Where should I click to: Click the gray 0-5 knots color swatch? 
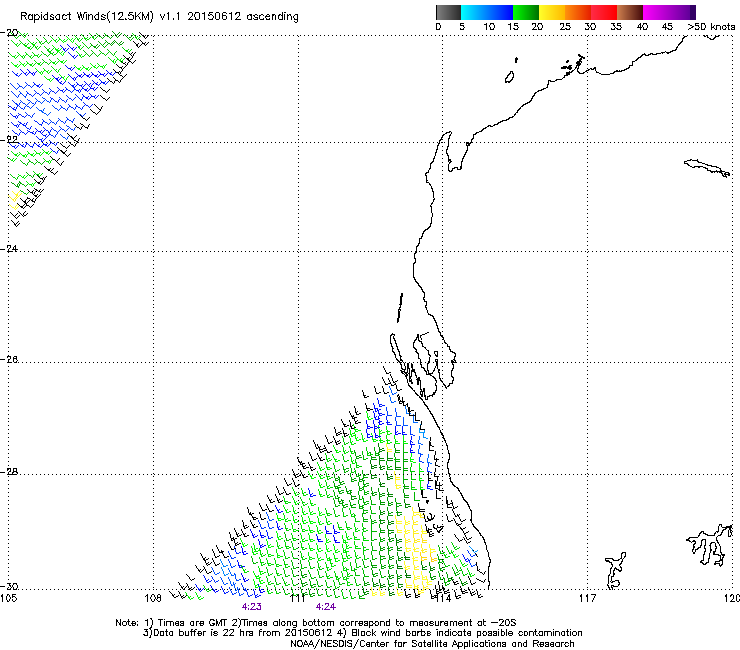[x=448, y=12]
